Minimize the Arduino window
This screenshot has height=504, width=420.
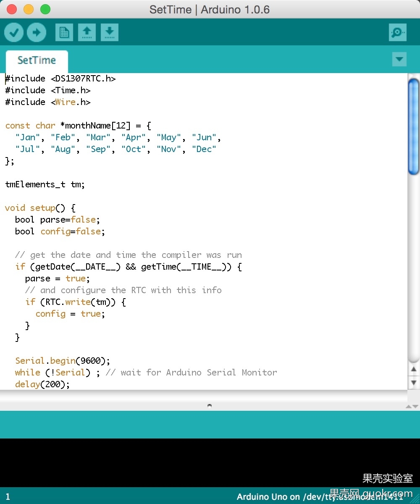click(x=29, y=9)
